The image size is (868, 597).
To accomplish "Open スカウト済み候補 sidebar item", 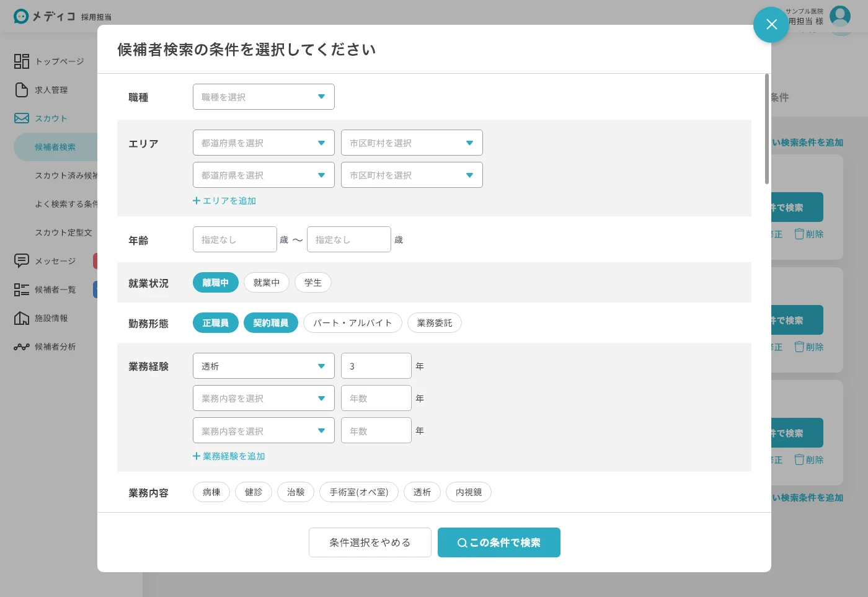I will coord(66,175).
